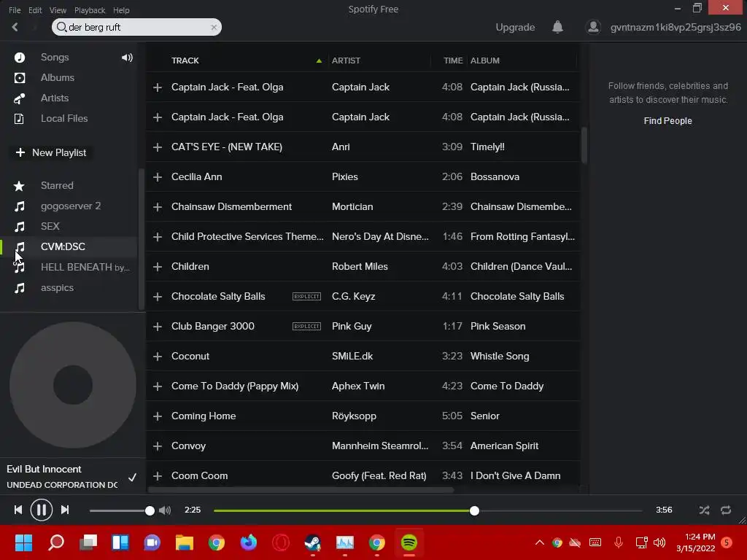
Task: Mute using the volume speaker icon
Action: (165, 510)
